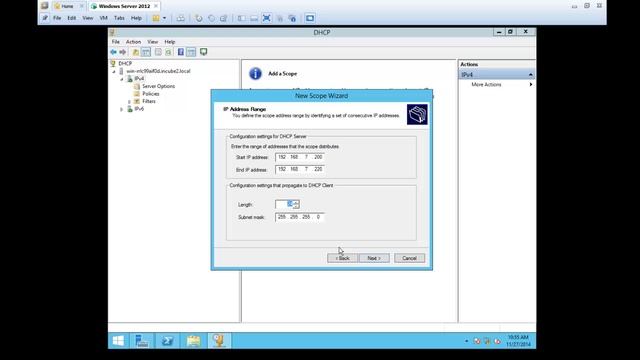Select the win-...incube2.local server node
Viewport: 640px width, 360px height.
click(x=158, y=71)
